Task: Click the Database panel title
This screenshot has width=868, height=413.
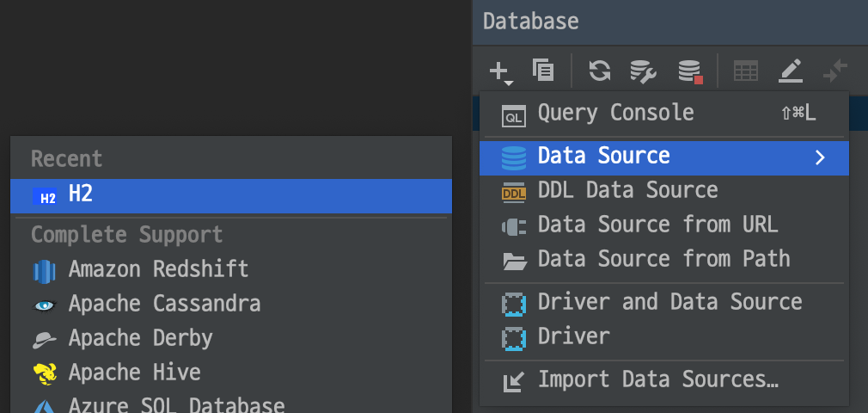Action: 531,22
